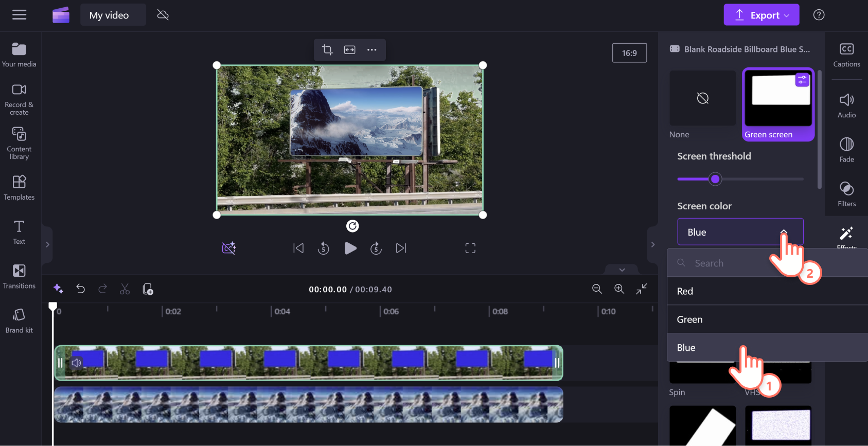This screenshot has height=446, width=868.
Task: Select the crop tool above preview
Action: [x=327, y=50]
